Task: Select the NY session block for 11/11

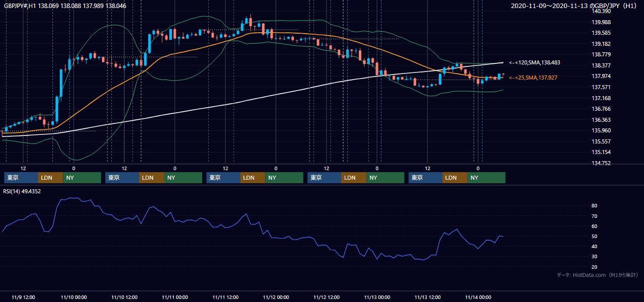Action: pyautogui.click(x=285, y=178)
